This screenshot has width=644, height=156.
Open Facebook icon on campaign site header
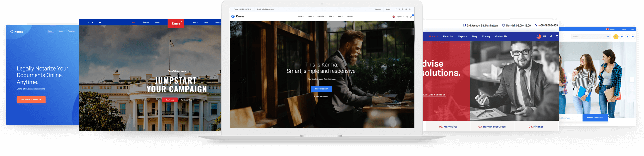[89, 22]
